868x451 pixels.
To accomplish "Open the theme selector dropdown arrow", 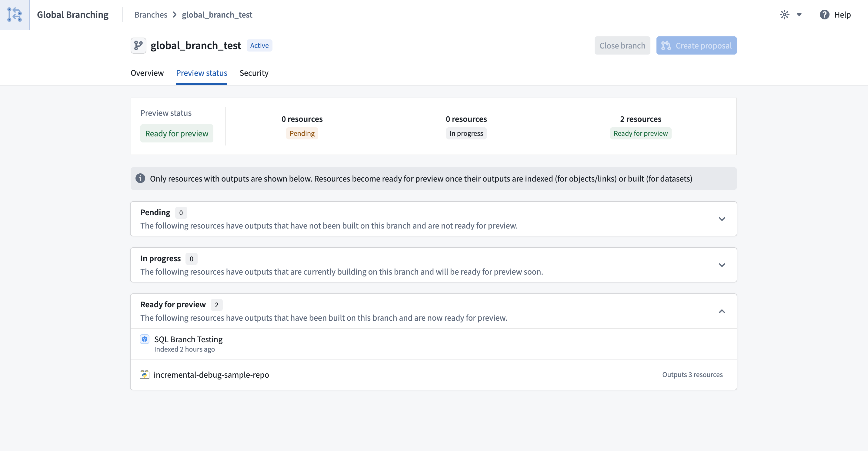I will pyautogui.click(x=799, y=15).
